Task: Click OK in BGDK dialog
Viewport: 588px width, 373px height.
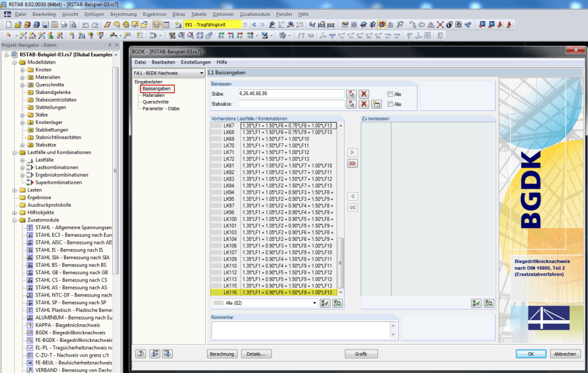Action: [531, 354]
